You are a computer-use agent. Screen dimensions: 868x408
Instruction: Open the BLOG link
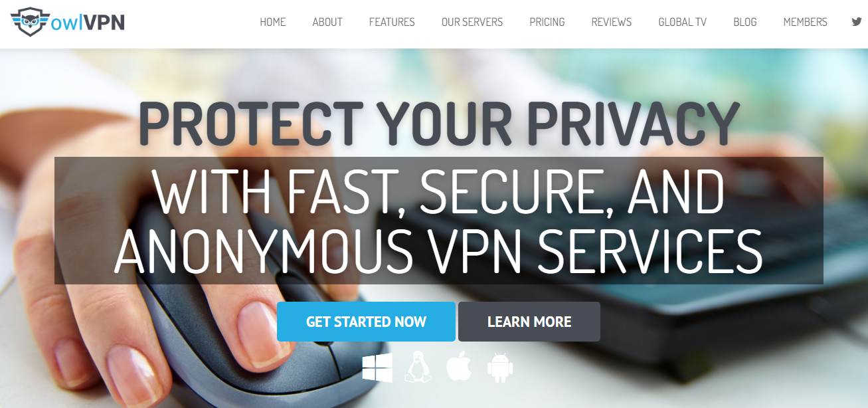(x=745, y=22)
